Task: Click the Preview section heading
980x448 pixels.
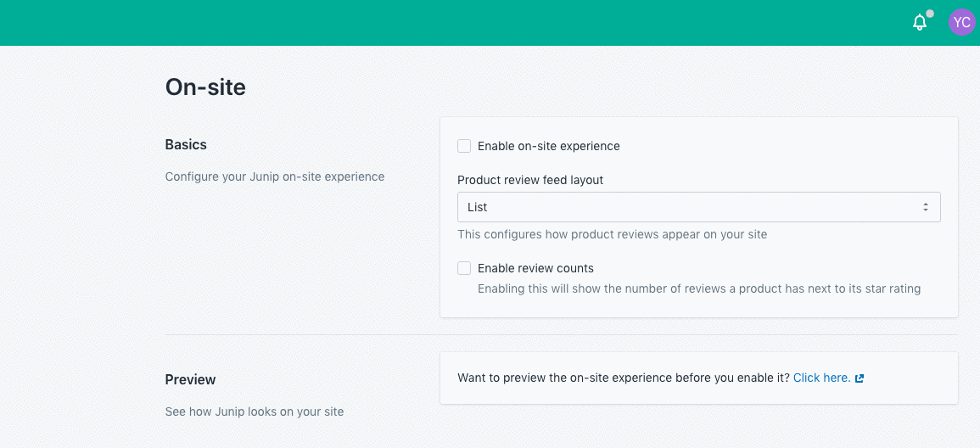Action: click(190, 379)
